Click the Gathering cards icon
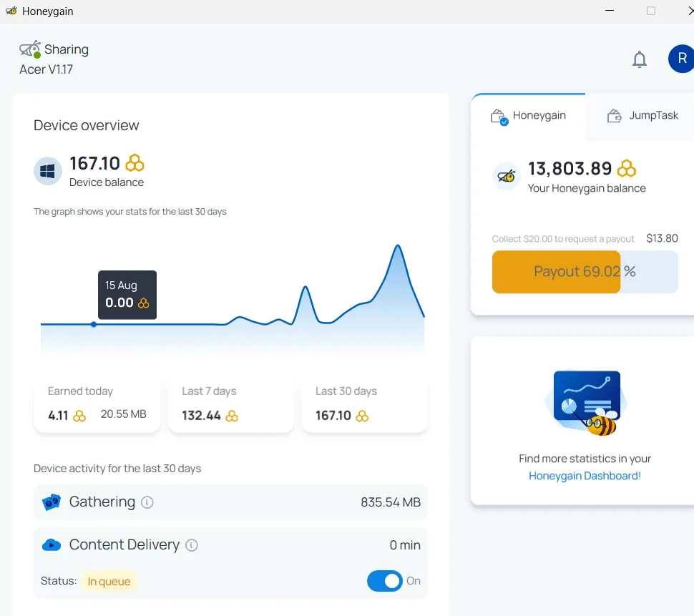694x616 pixels. 52,502
